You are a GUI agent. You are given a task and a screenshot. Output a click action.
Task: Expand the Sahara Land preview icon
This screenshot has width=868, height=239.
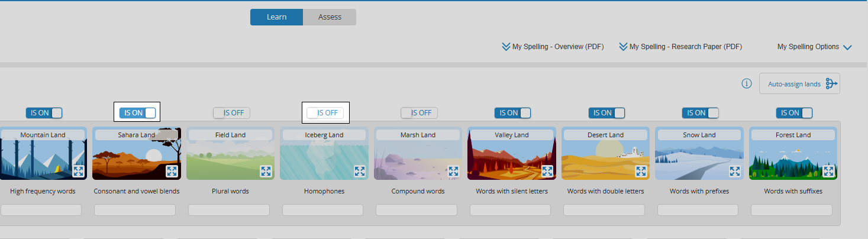(172, 171)
